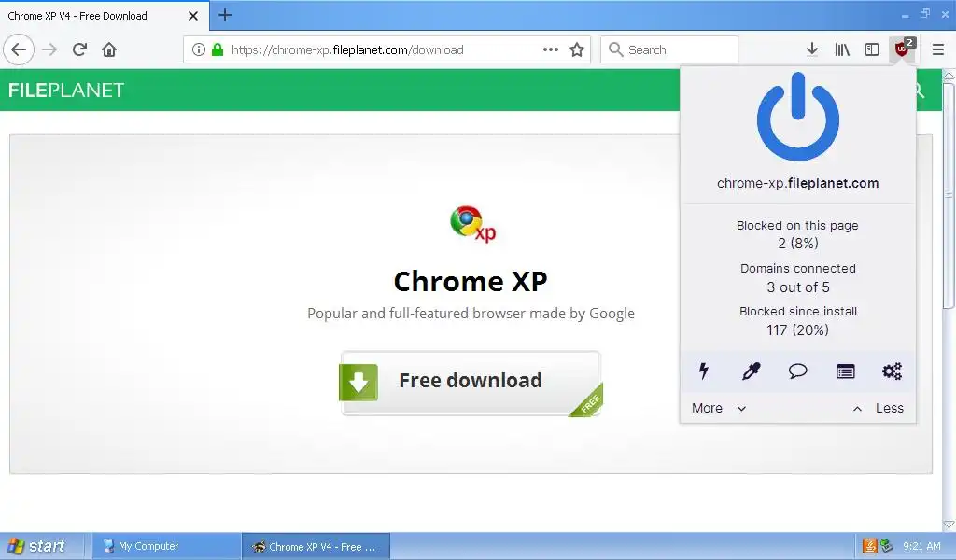Switch to My Computer taskbar window
This screenshot has height=560, width=956.
(x=166, y=546)
